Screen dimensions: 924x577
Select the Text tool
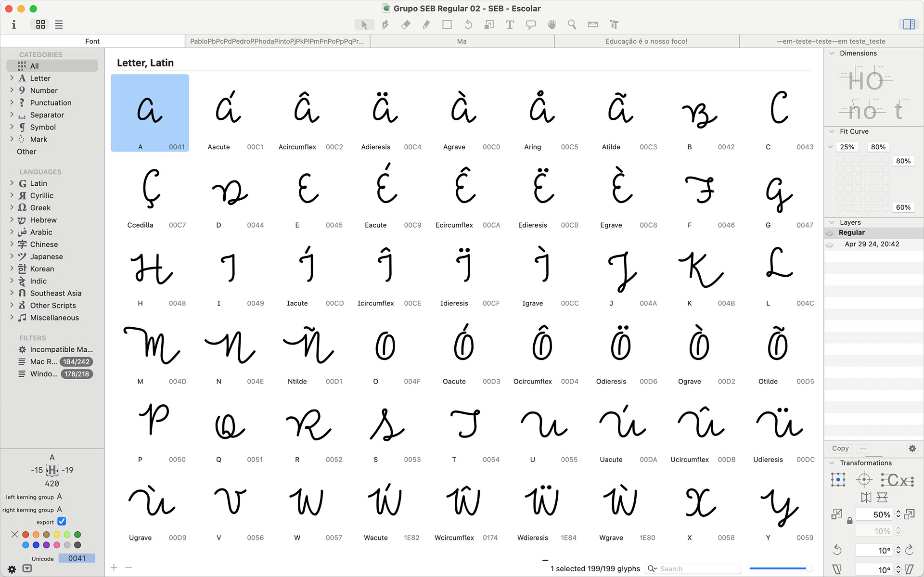(510, 25)
